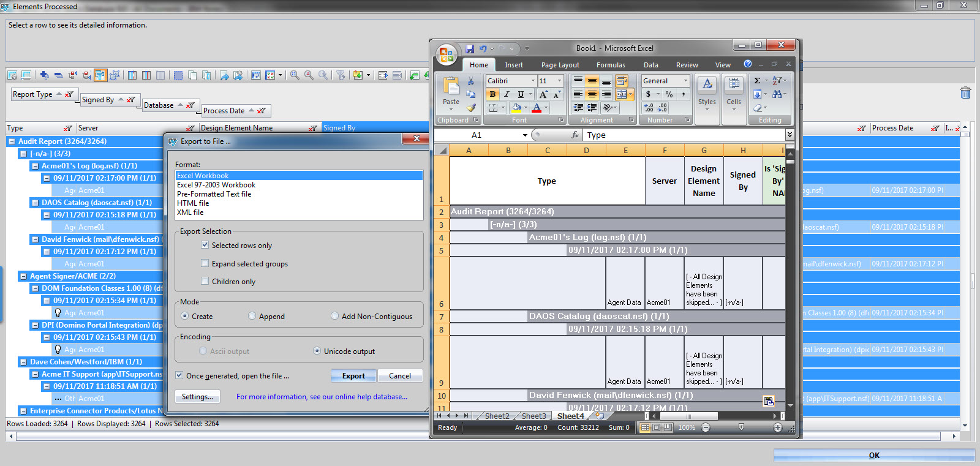The image size is (980, 466).
Task: Expand the Excel formula bar chevron
Action: pyautogui.click(x=790, y=135)
